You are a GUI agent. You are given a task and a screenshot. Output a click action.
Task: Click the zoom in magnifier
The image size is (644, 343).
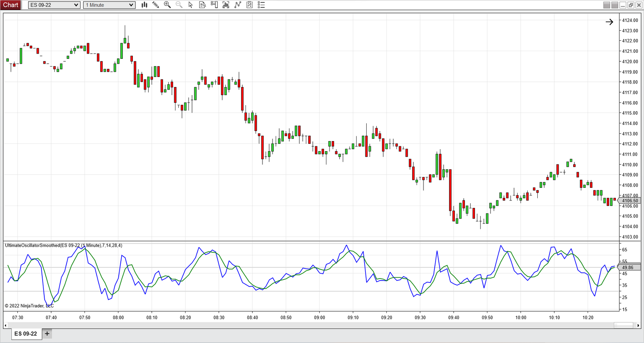(x=167, y=5)
